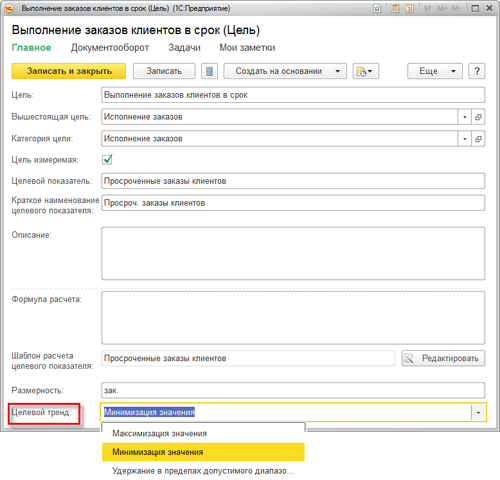Viewport: 500px width, 480px height.
Task: Click the Редактировать button
Action: (x=443, y=358)
